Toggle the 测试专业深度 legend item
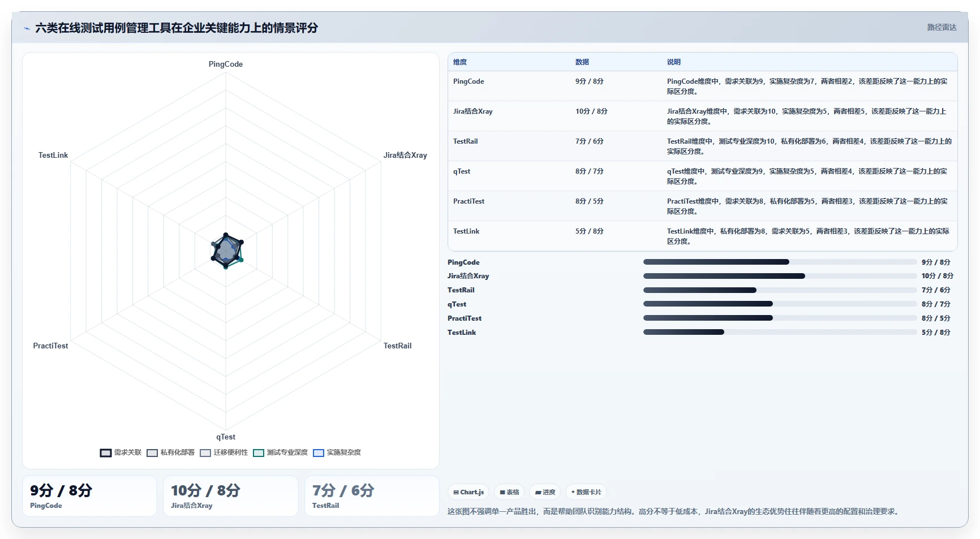980x539 pixels. [x=281, y=452]
